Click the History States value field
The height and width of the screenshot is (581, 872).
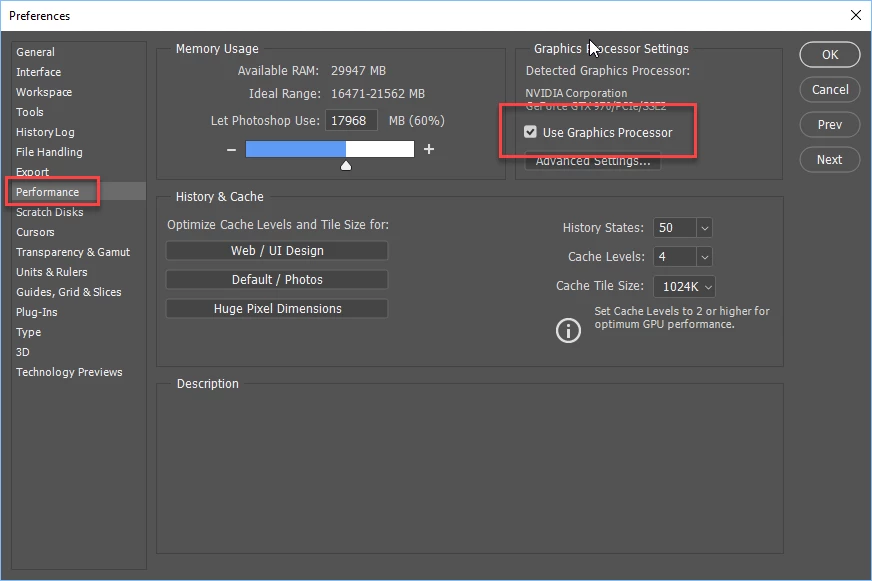pyautogui.click(x=675, y=228)
